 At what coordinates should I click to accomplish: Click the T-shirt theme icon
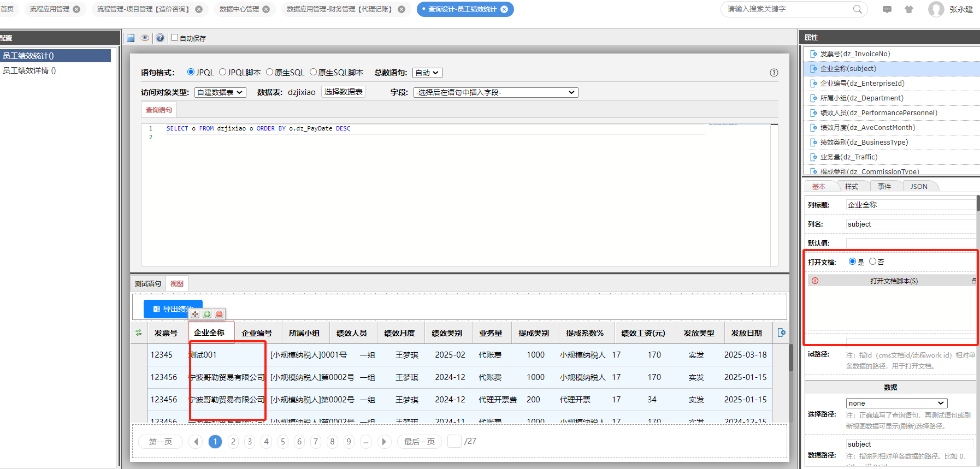[908, 9]
